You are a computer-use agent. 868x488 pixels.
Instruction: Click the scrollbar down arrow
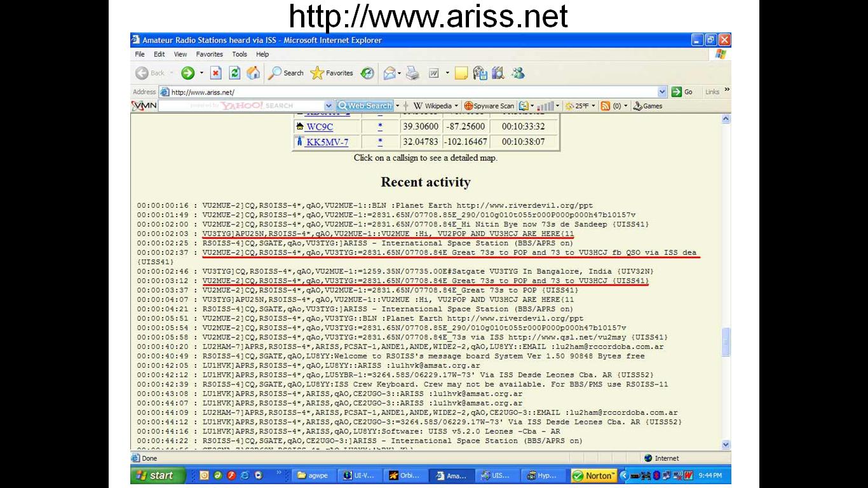point(726,445)
